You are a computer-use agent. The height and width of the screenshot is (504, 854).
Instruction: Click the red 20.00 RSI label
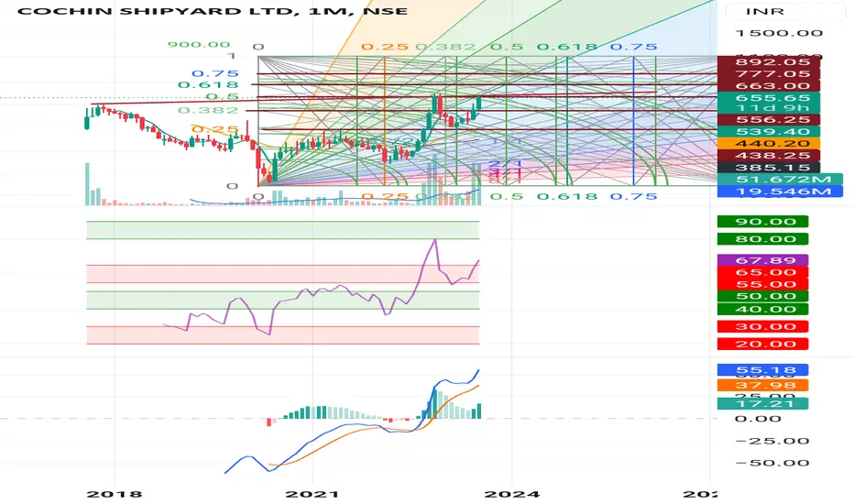(762, 344)
